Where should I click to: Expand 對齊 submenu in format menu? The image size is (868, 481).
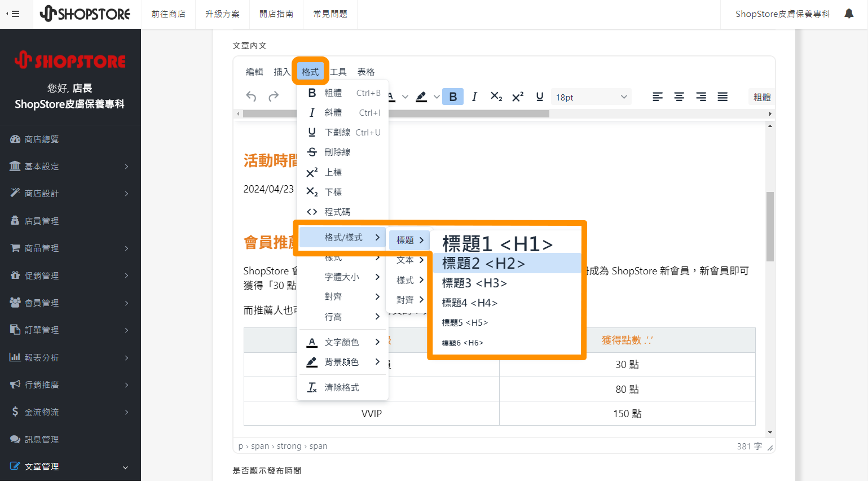pyautogui.click(x=343, y=296)
